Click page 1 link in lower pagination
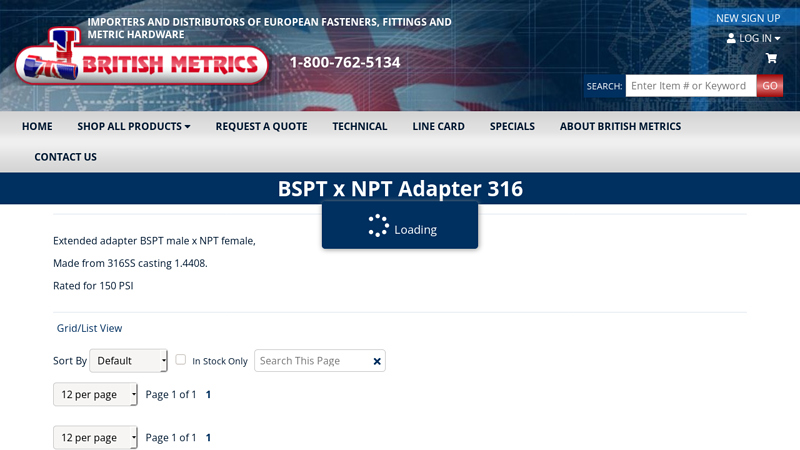The image size is (800, 450). tap(208, 438)
